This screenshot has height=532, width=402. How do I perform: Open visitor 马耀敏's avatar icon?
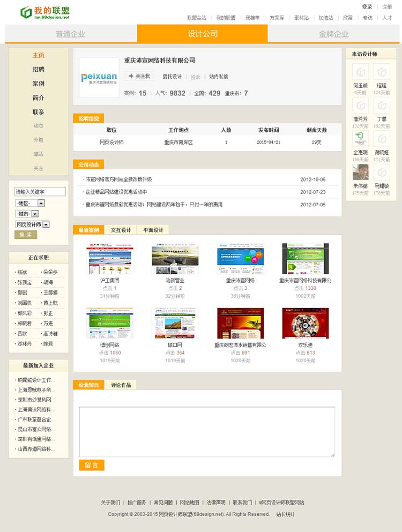pos(382,172)
